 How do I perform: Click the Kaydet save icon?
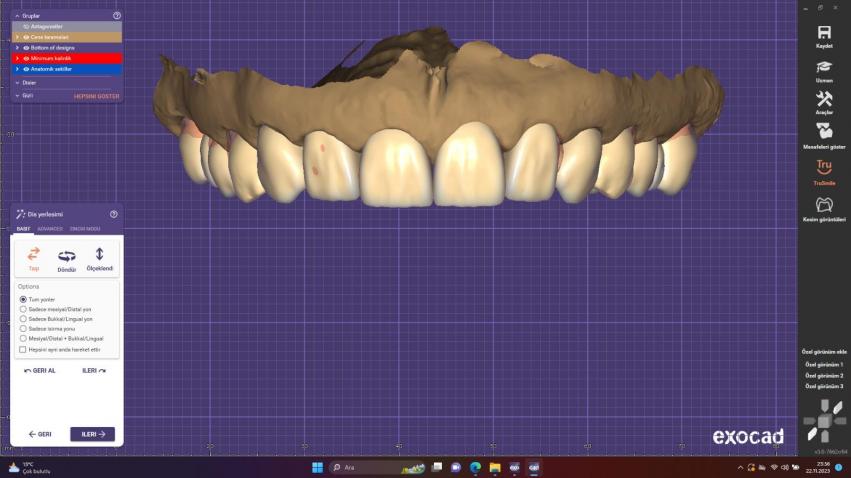(x=824, y=33)
